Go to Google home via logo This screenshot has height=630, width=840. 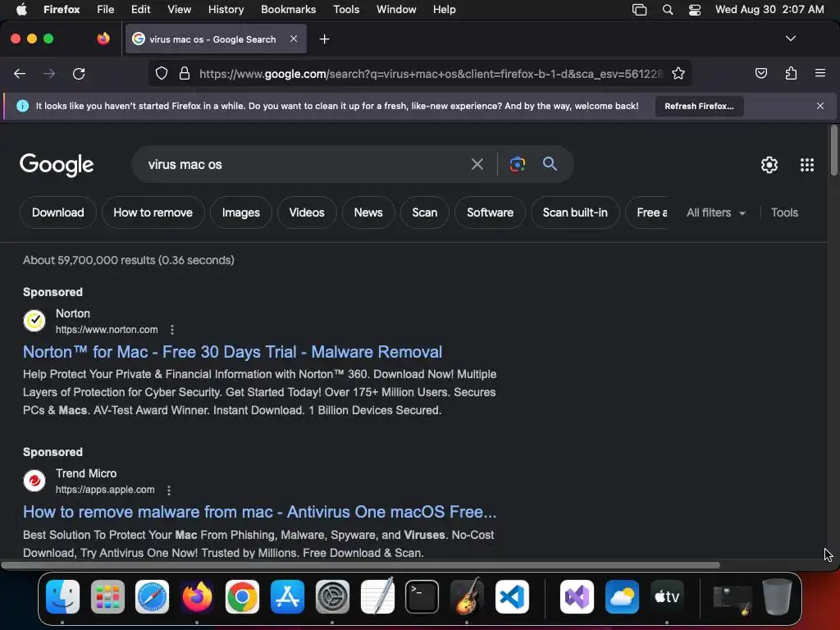coord(57,164)
